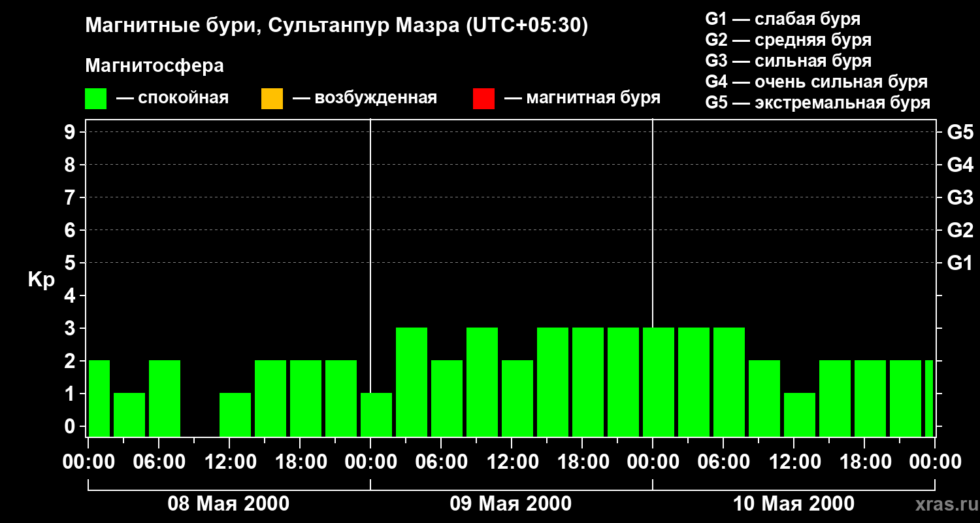980x523 pixels.
Task: Click the "G2" tick label on the right axis
Action: point(960,230)
